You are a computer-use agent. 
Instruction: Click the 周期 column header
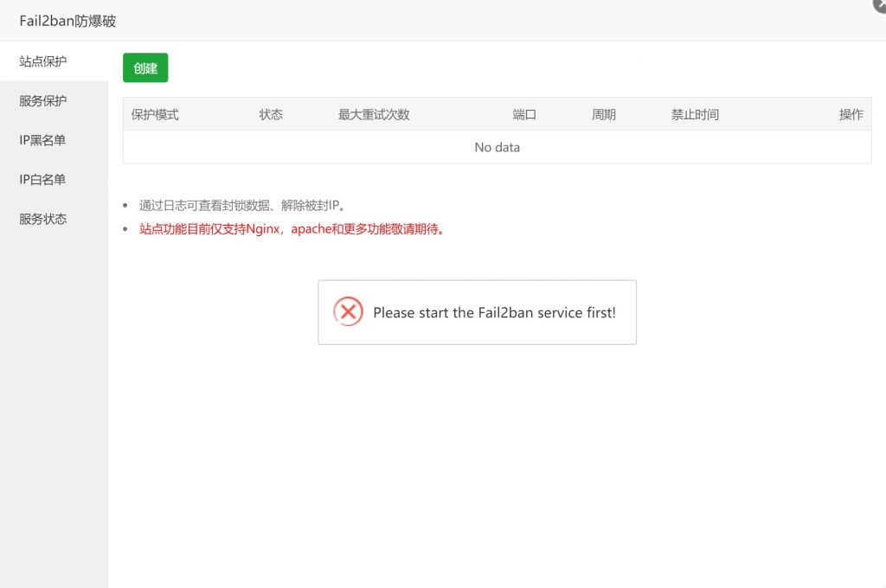tap(604, 114)
